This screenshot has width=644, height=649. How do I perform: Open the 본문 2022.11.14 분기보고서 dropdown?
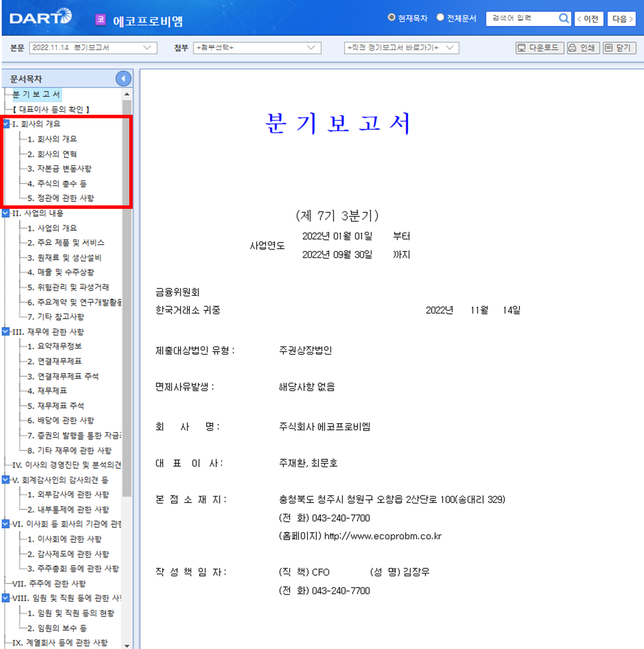(93, 48)
